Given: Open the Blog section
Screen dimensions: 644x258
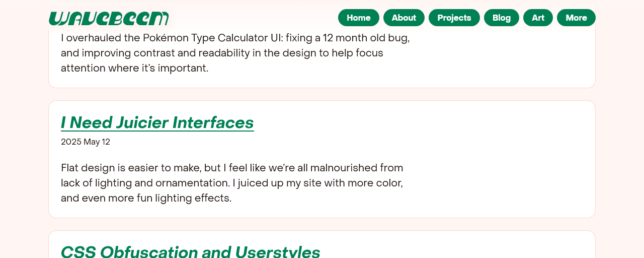Looking at the screenshot, I should pyautogui.click(x=502, y=18).
